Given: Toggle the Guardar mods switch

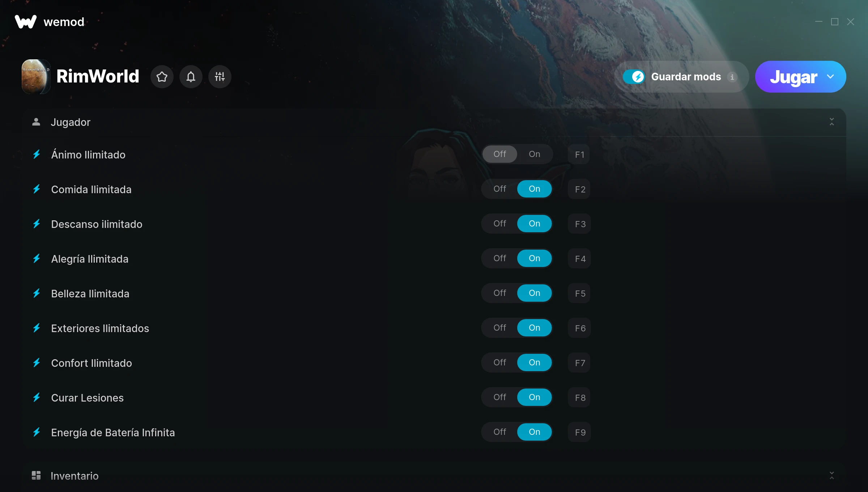Looking at the screenshot, I should (x=634, y=77).
